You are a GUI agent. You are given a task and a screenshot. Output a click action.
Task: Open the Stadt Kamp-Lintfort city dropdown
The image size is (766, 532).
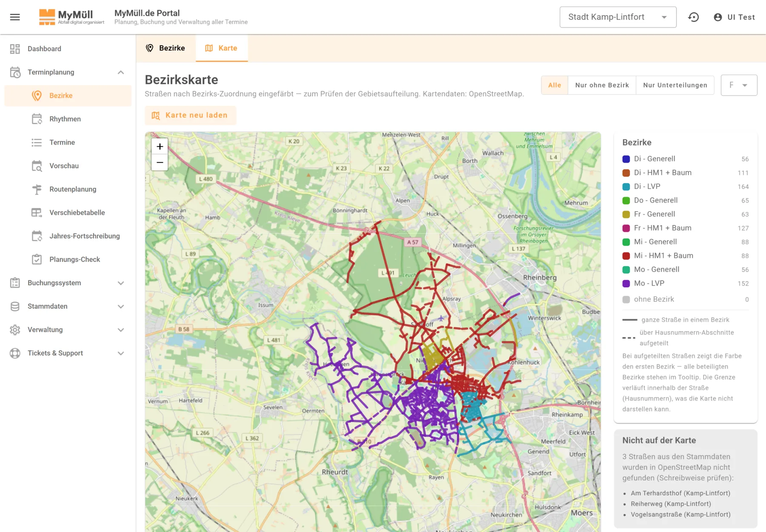pos(618,17)
